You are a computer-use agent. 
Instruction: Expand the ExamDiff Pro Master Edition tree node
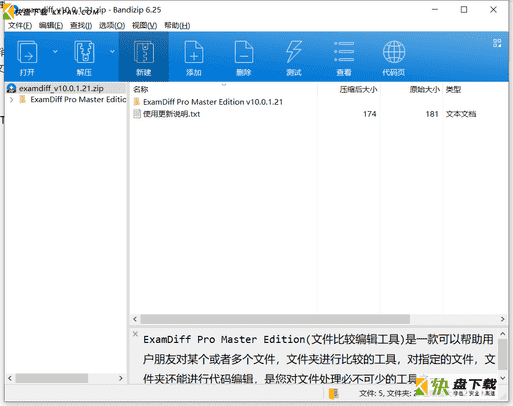[12, 100]
